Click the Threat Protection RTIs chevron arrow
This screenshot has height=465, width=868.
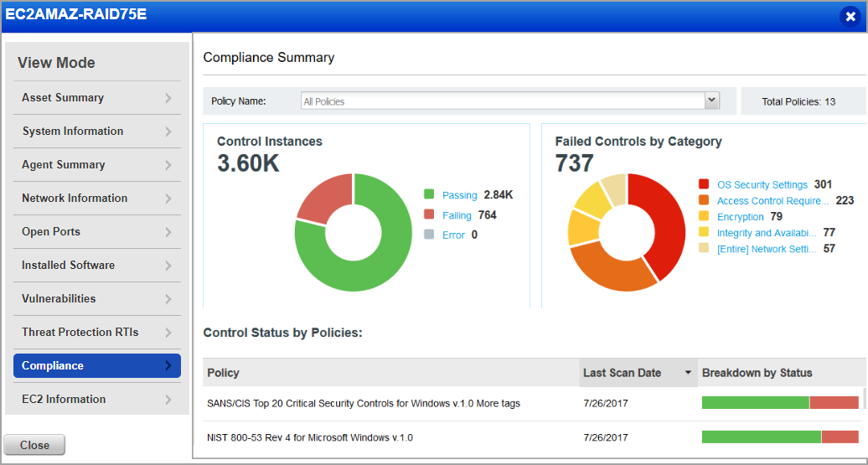point(168,333)
